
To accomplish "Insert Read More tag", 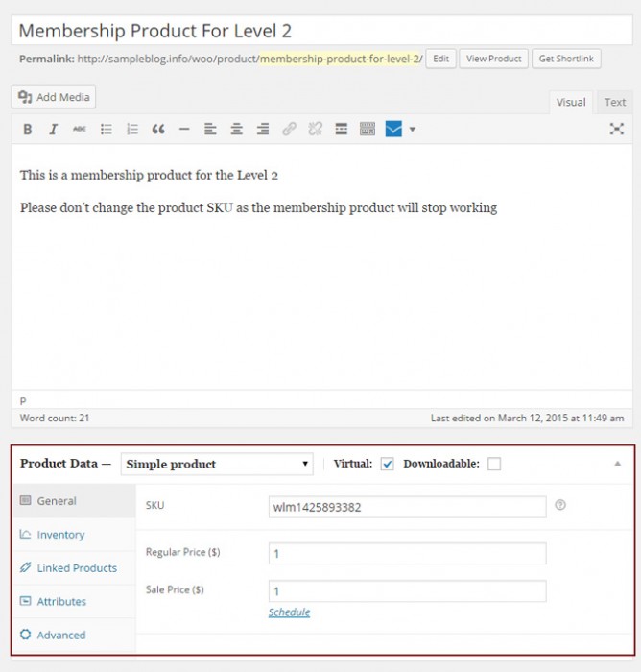I will pos(341,129).
